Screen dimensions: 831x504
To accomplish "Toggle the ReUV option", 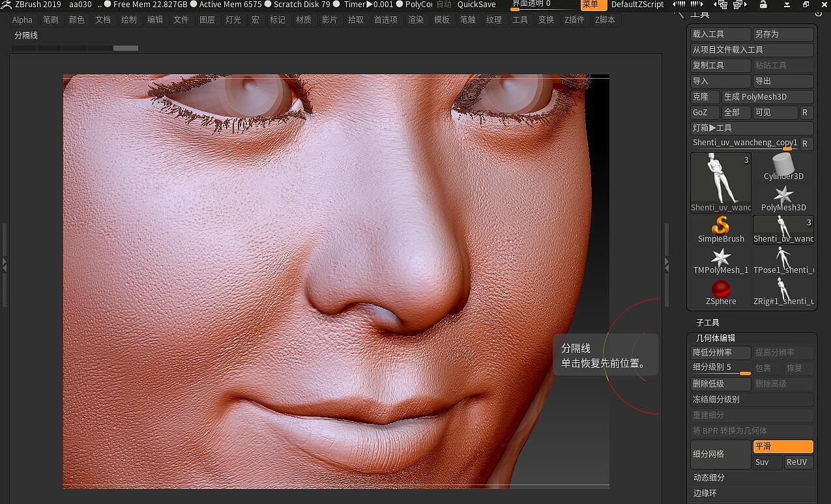I will [798, 462].
